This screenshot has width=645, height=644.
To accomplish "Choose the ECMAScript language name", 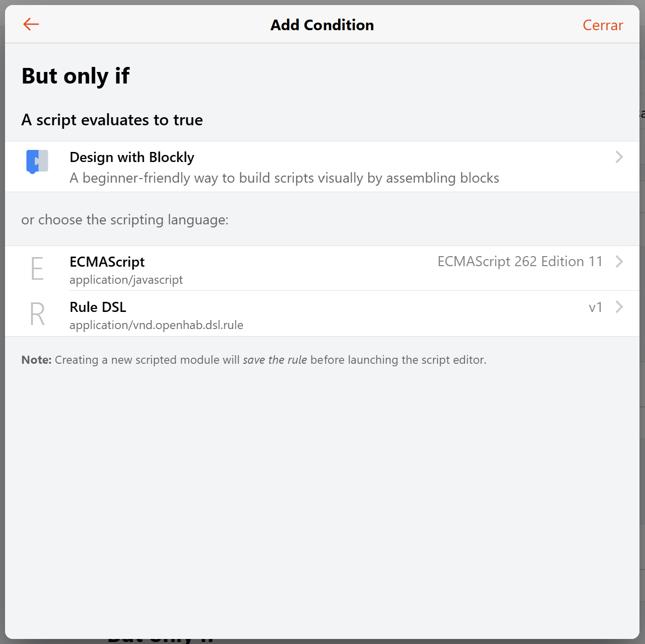I will coord(107,262).
